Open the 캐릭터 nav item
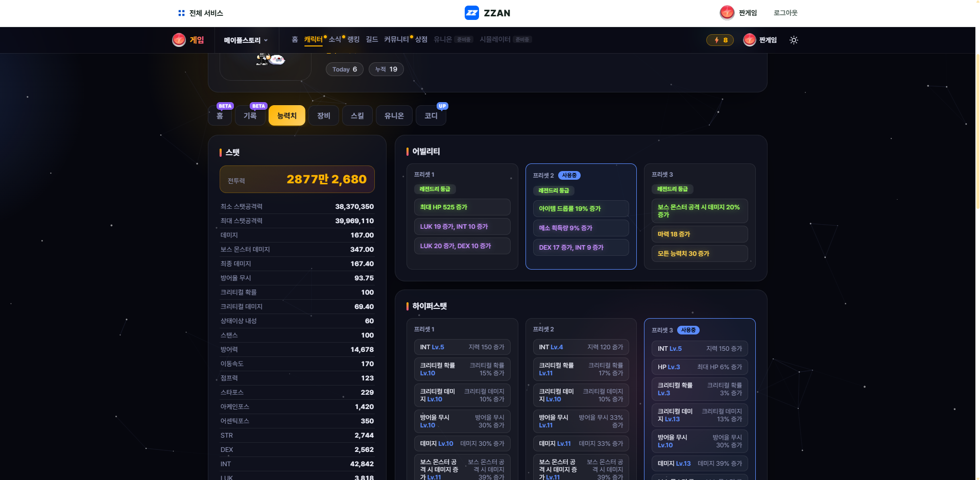 313,39
